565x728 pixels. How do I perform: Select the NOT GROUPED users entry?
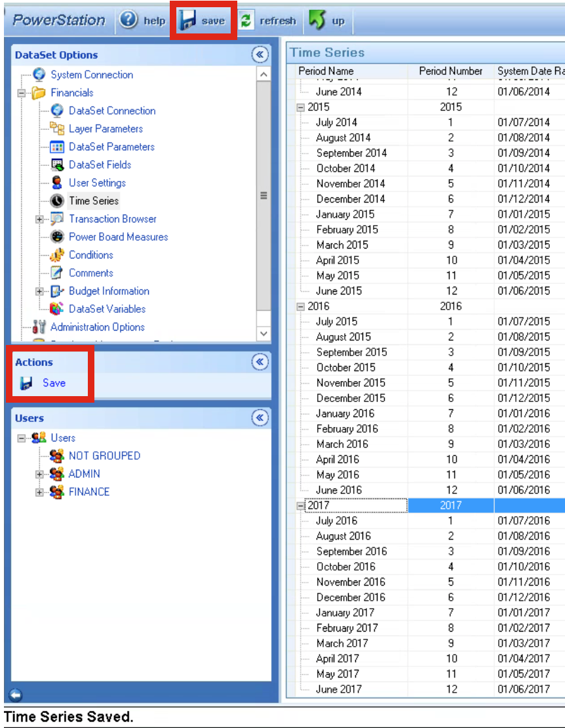point(104,456)
